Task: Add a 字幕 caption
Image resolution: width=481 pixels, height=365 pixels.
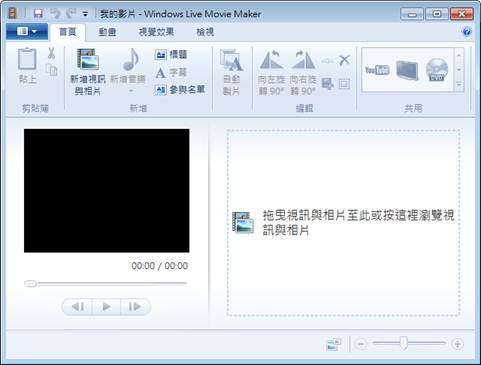Action: [x=171, y=72]
